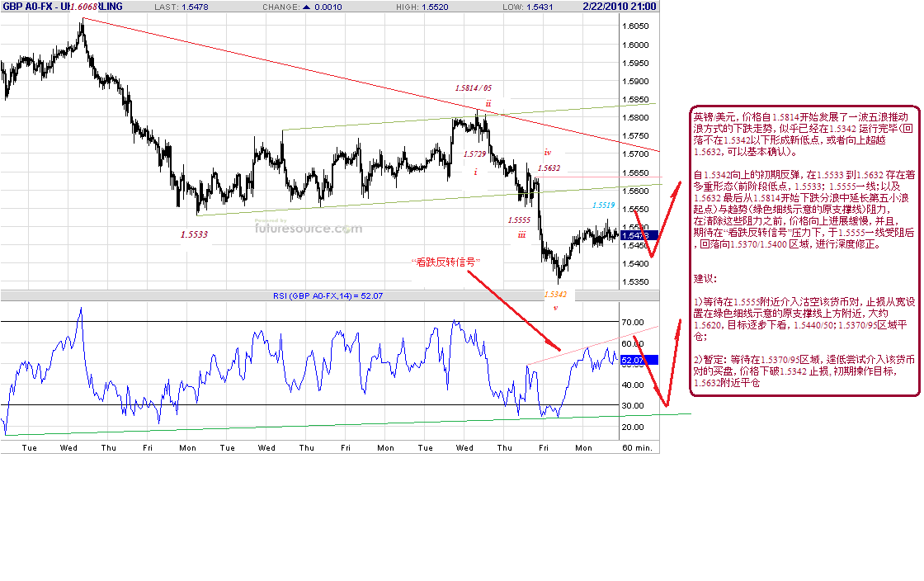Screen dimensions: 924x581
Task: Select the 1.5450 price axis label
Action: pyautogui.click(x=635, y=246)
